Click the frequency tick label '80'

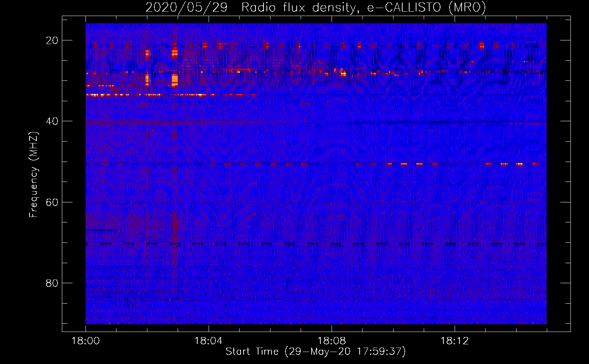pyautogui.click(x=52, y=283)
